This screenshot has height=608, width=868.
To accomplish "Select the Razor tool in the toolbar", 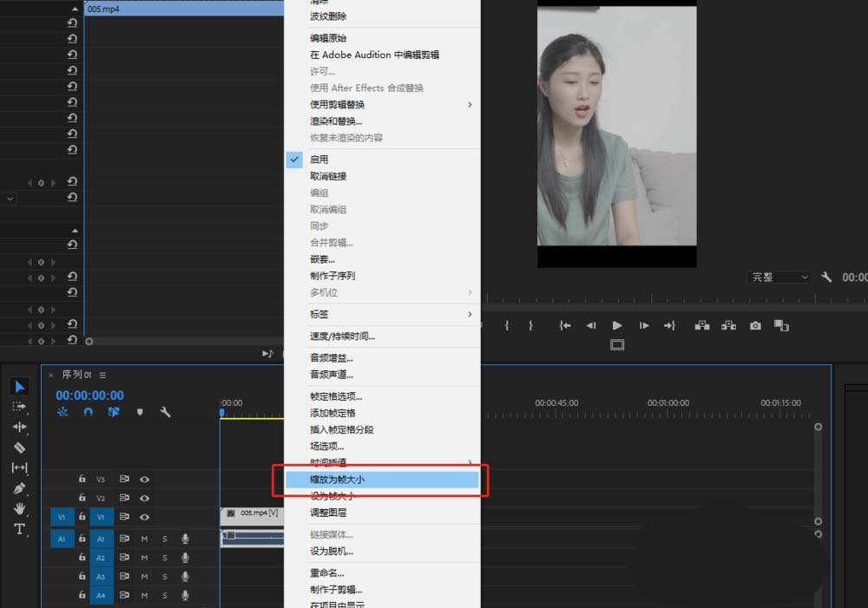I will (x=19, y=448).
